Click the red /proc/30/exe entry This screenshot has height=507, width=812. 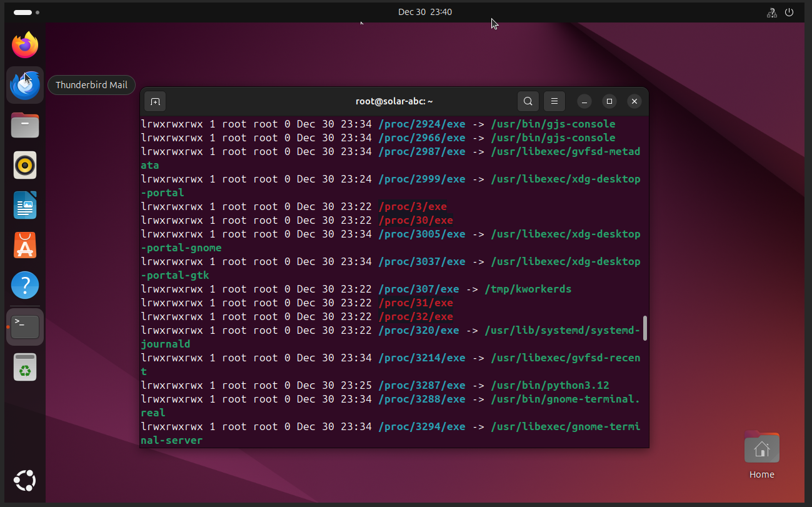(x=416, y=220)
